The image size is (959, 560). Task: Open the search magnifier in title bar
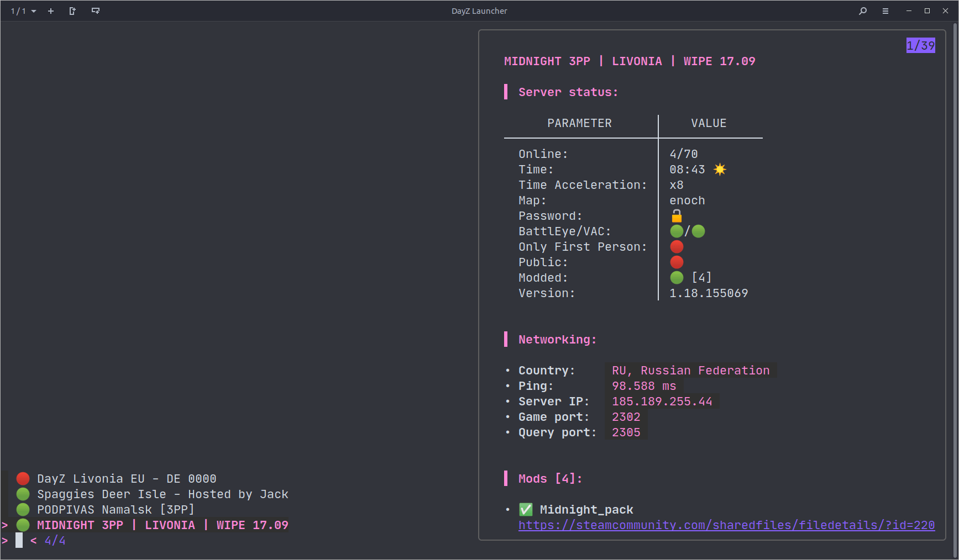863,11
